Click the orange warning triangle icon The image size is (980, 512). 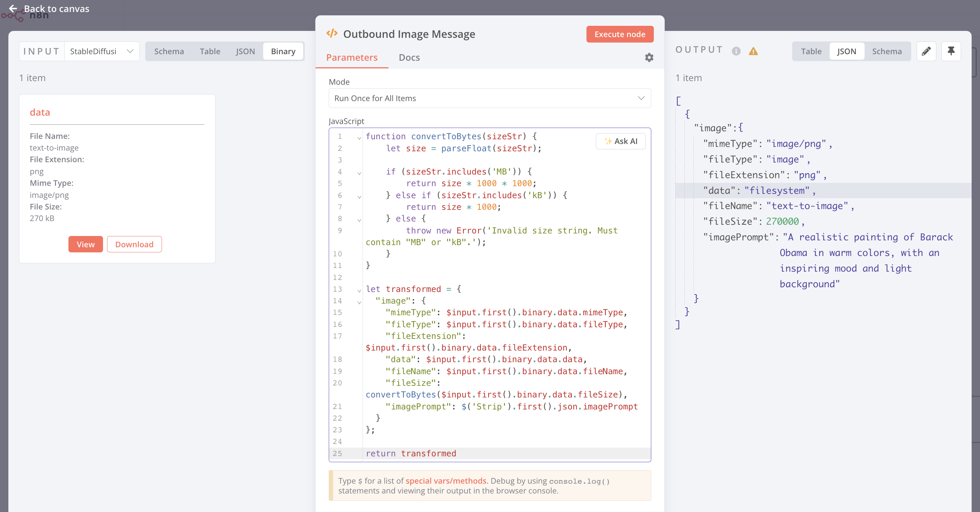(753, 51)
